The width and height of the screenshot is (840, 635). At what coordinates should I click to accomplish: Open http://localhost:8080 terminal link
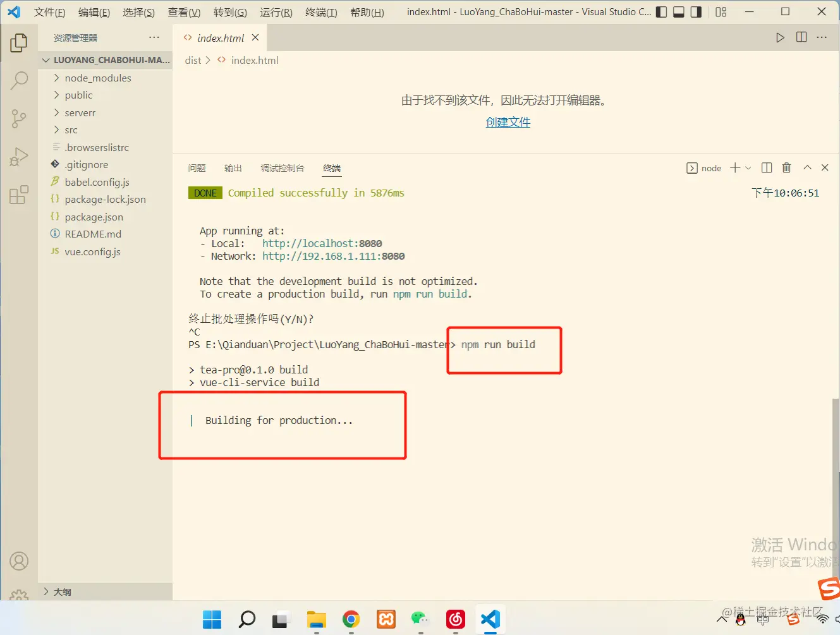(322, 243)
